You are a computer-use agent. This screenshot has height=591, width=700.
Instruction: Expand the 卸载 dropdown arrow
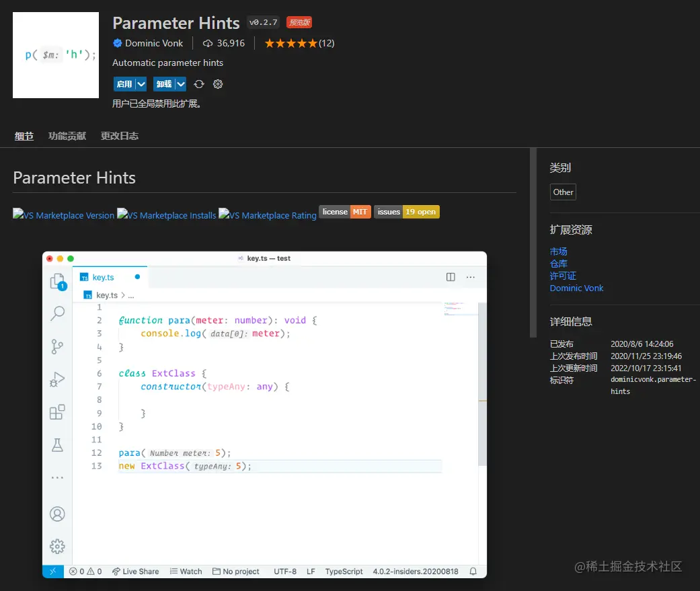coord(181,84)
